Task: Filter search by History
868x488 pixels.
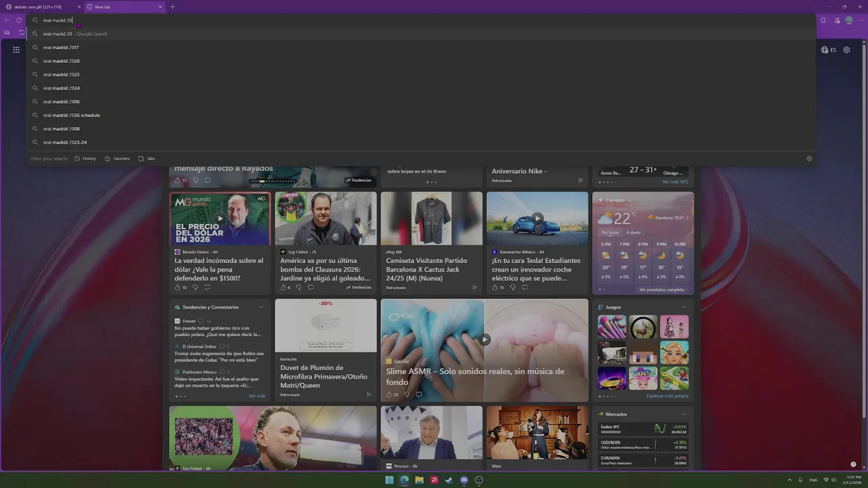Action: (85, 159)
